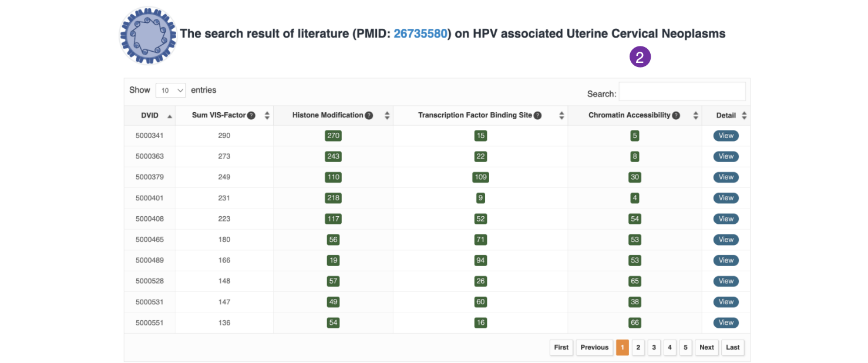View details for DVID 5000341

(x=726, y=136)
